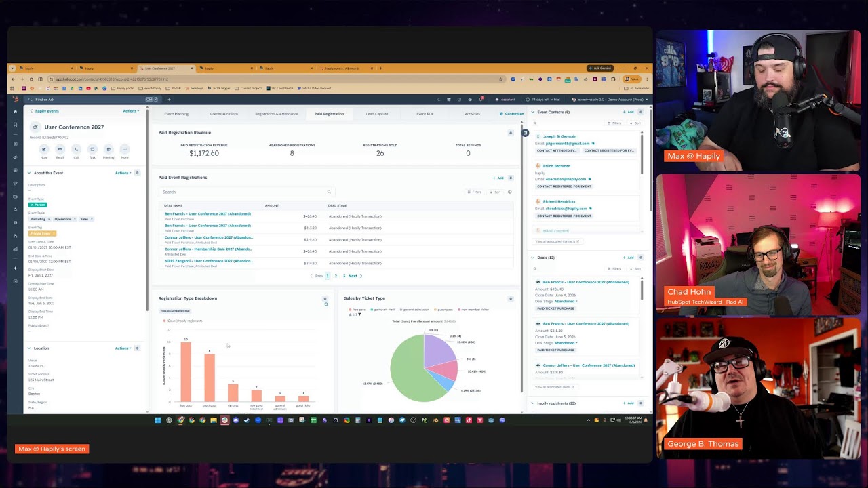The height and width of the screenshot is (488, 868).
Task: Toggle 'guest pass' legend in pie chart
Action: click(443, 310)
